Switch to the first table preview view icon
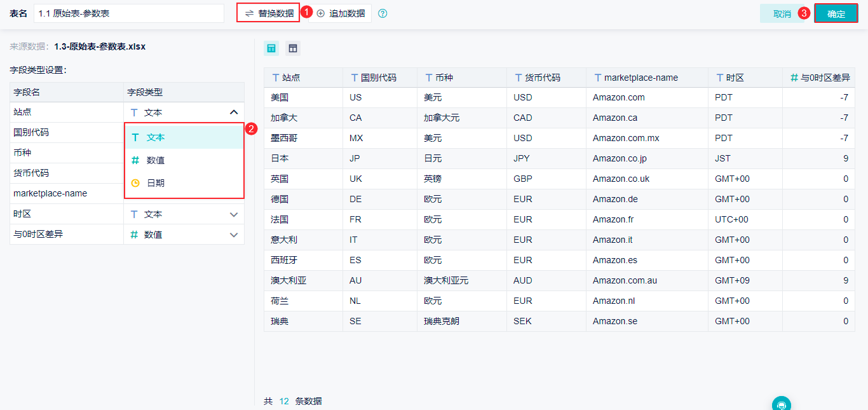Image resolution: width=868 pixels, height=410 pixels. 271,48
